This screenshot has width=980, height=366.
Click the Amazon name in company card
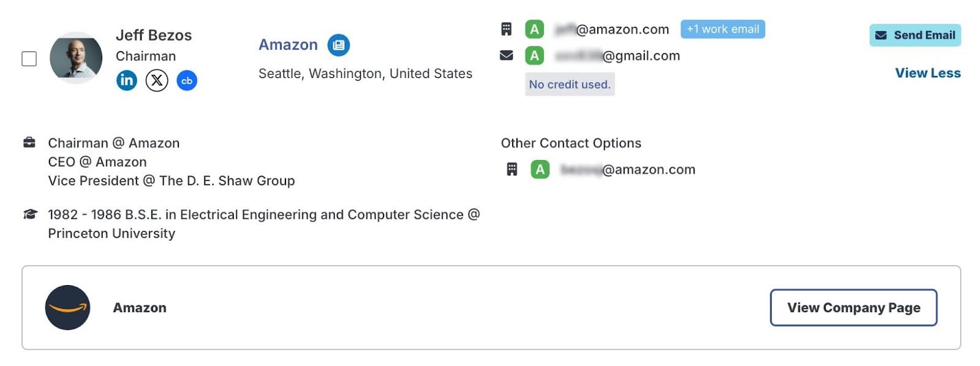[140, 308]
